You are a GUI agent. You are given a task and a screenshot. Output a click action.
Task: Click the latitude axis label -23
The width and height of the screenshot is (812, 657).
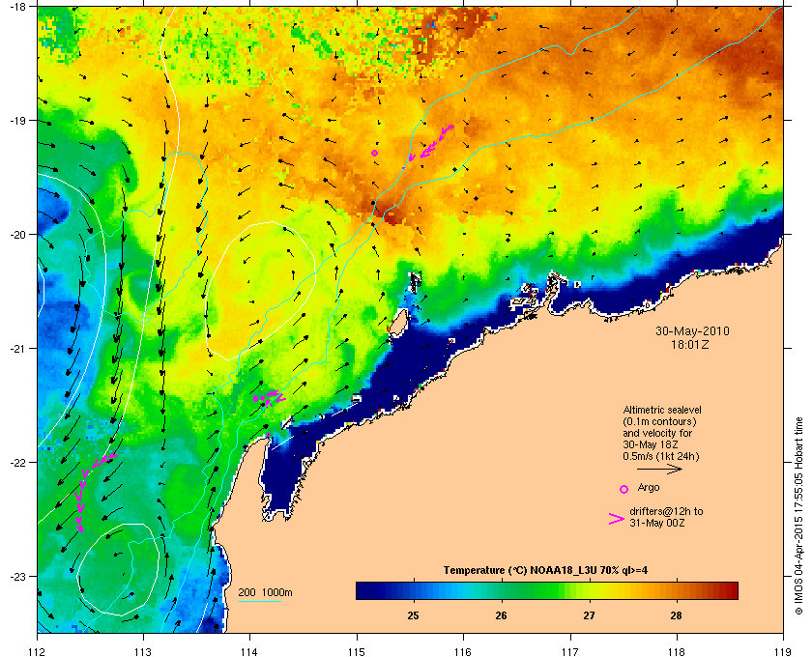click(17, 576)
